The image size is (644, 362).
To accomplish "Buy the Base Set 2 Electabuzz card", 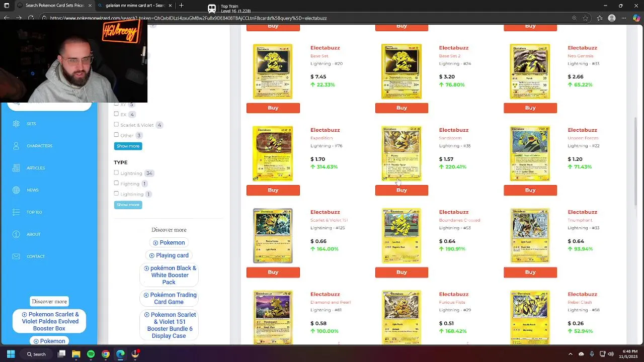I will pos(401,108).
